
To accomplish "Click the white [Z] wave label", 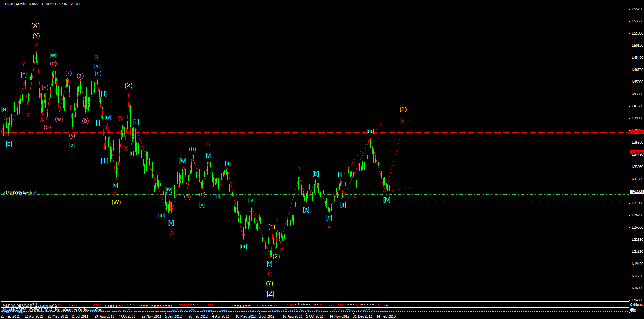I will (270, 294).
